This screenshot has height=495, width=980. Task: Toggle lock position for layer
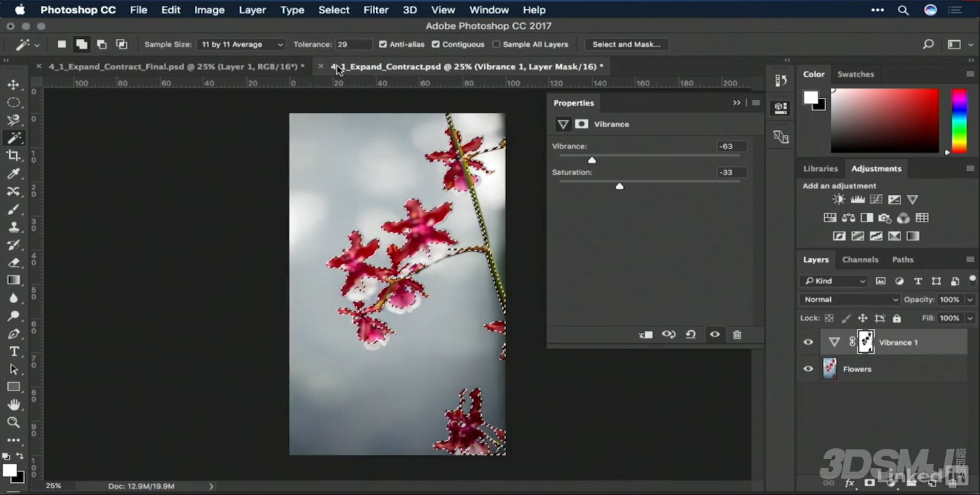[862, 318]
